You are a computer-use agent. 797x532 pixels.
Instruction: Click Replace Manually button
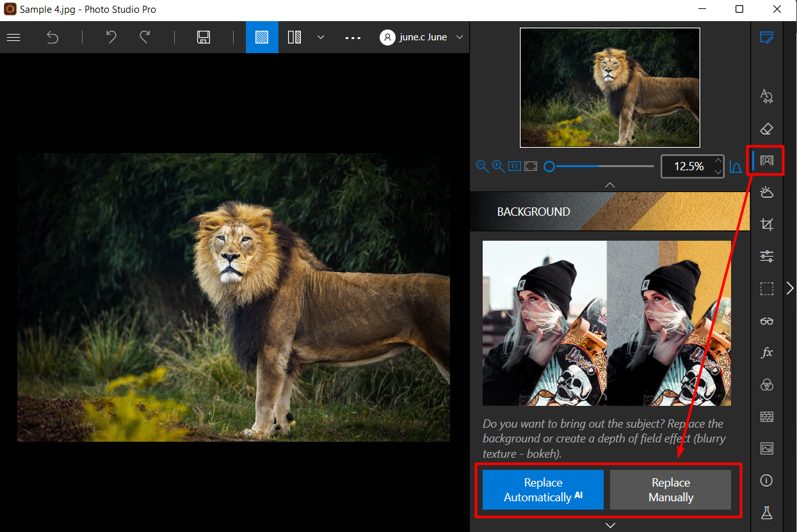670,490
